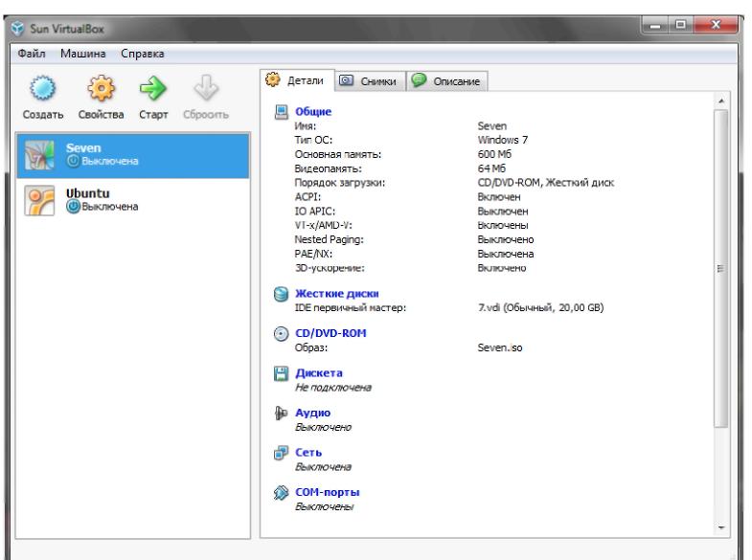This screenshot has height=560, width=752.
Task: Click the CD/DVD-ROM disc icon
Action: coord(281,333)
